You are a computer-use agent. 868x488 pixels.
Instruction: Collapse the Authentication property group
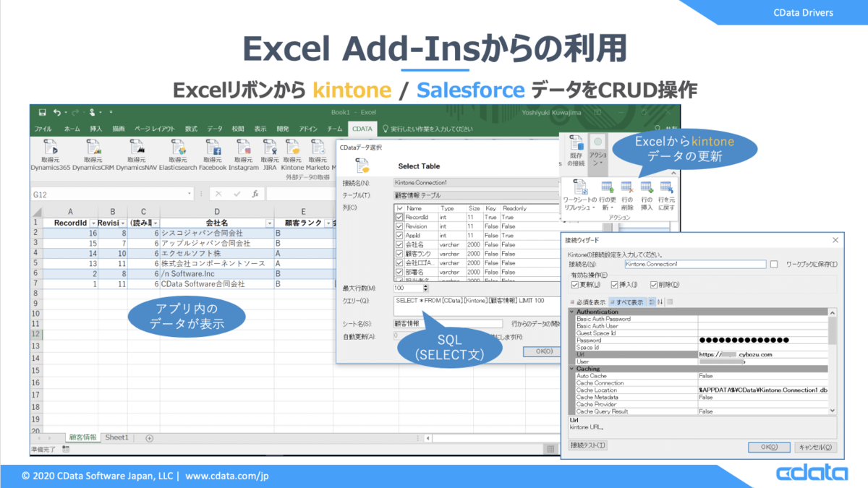click(x=572, y=312)
